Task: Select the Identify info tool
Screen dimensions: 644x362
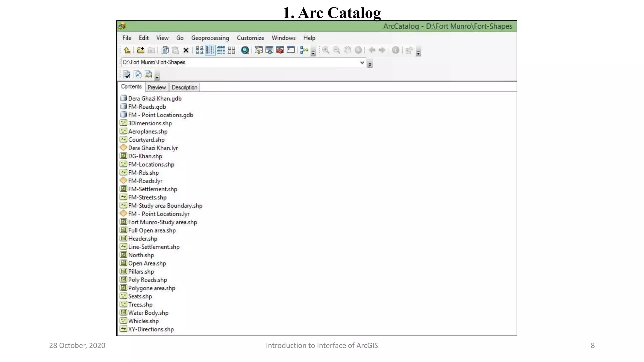Action: point(396,50)
